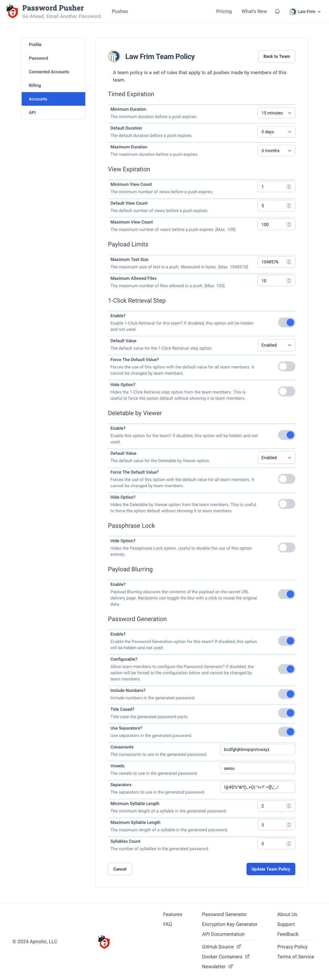
Task: Open the Maximum Duration 3 months dropdown
Action: tap(276, 151)
